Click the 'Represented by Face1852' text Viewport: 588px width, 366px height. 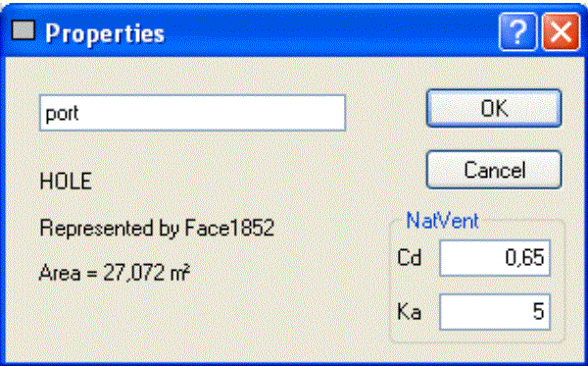[x=157, y=228]
